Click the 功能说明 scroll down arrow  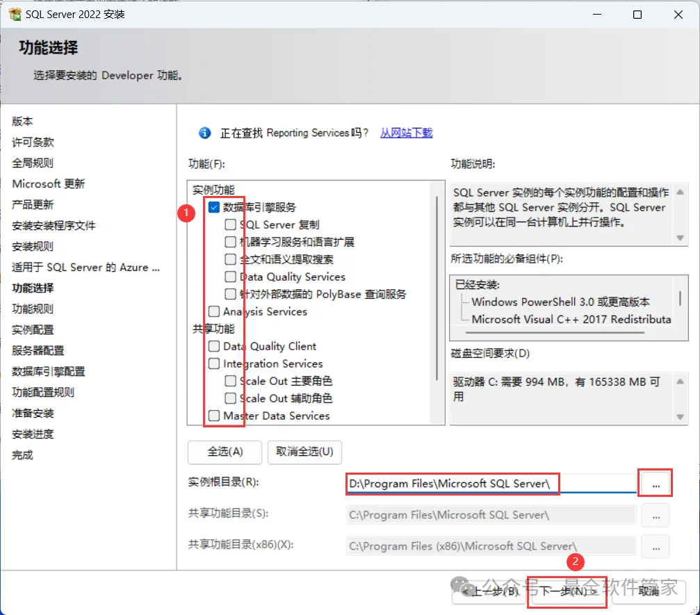(681, 238)
